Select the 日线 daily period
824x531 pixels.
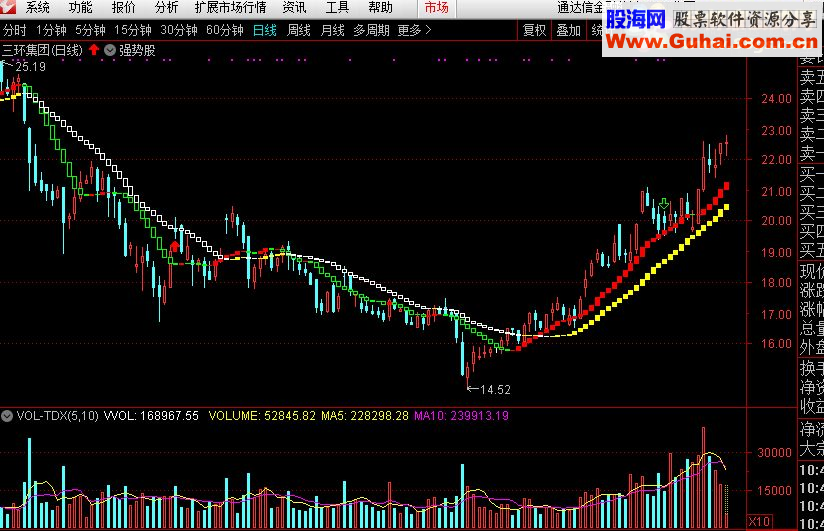(265, 30)
